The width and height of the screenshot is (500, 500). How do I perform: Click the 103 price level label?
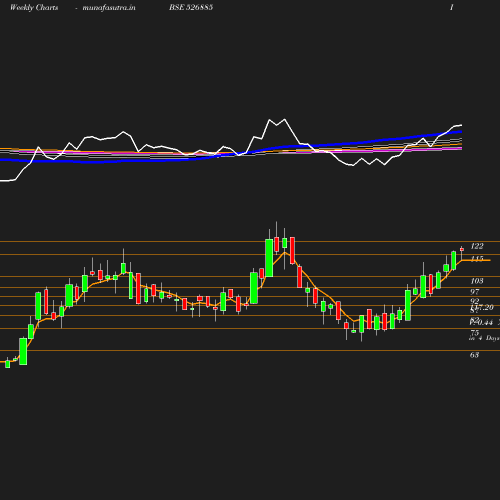tap(477, 281)
